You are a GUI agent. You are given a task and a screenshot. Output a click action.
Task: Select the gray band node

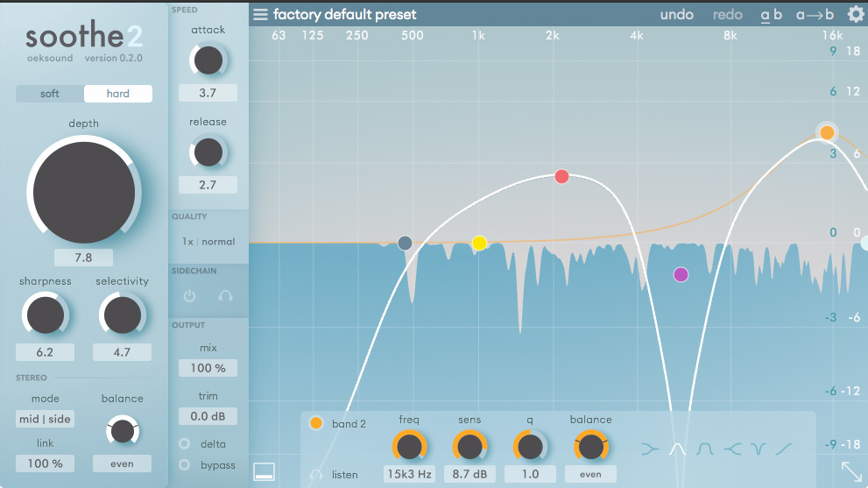tap(406, 243)
